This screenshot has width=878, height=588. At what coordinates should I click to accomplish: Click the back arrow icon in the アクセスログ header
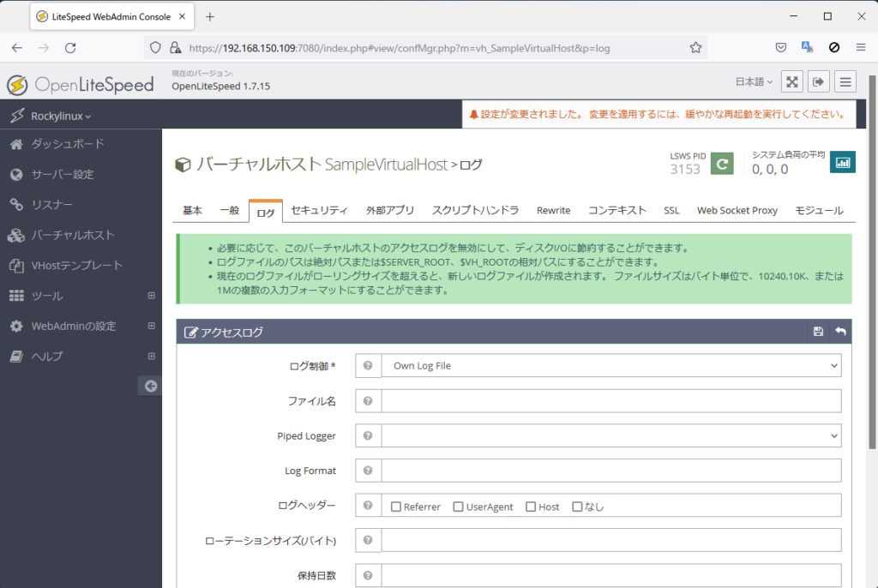pos(840,332)
